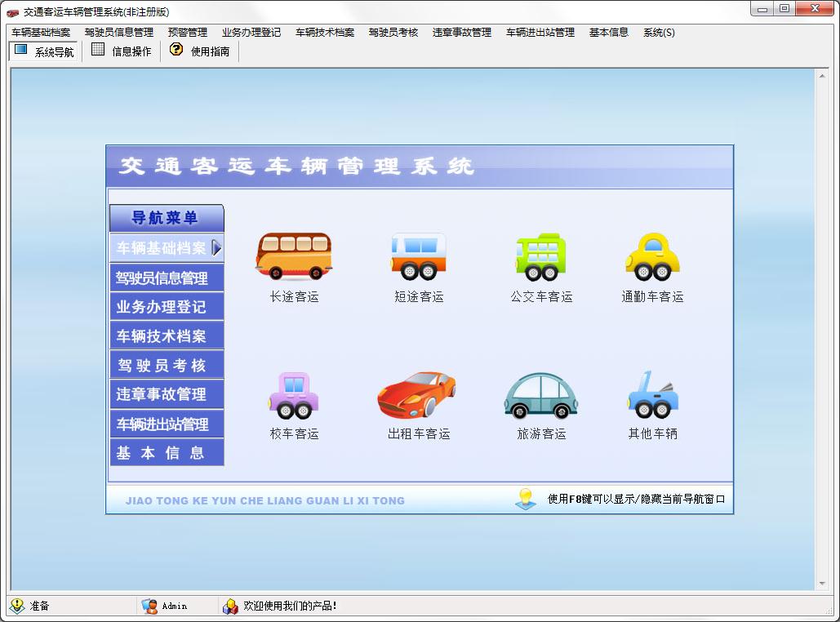Click the app bus icon in title bar

[13, 12]
